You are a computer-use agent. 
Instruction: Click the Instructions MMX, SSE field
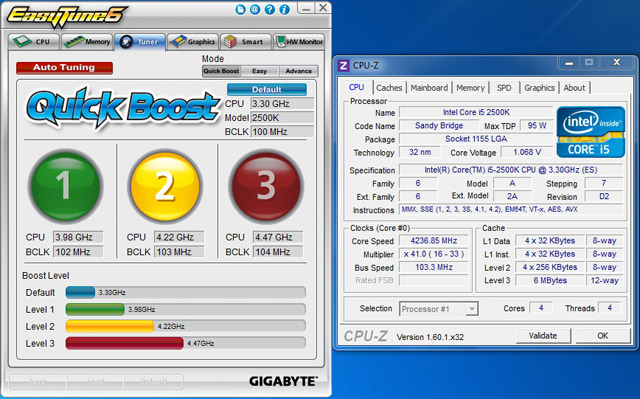pyautogui.click(x=511, y=210)
